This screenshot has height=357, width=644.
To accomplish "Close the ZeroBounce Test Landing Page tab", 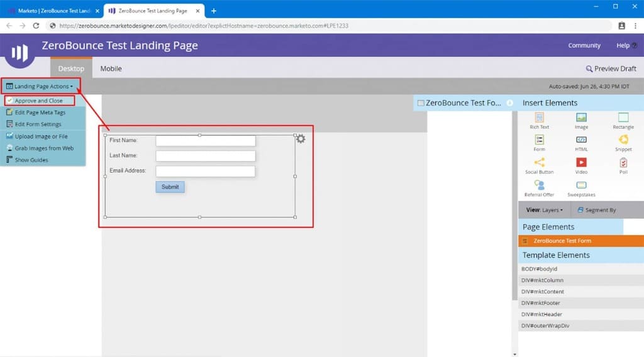I will tap(197, 11).
